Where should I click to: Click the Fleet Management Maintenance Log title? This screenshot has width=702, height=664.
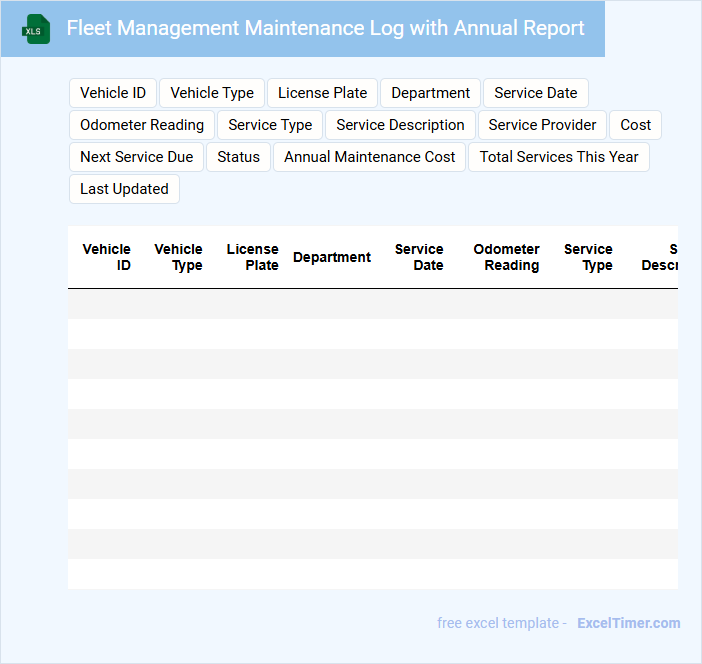click(325, 28)
